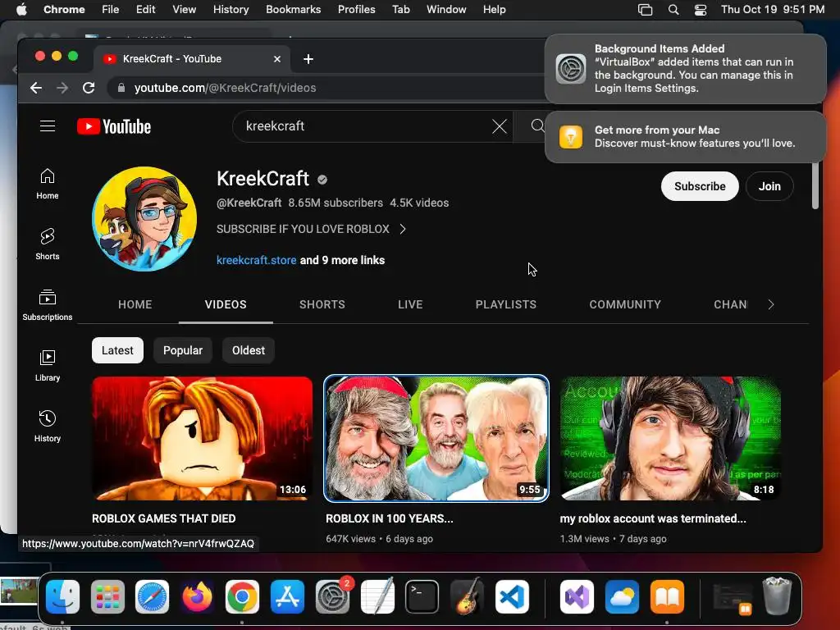
Task: Click the verified badge next to KreekCraft
Action: [322, 180]
